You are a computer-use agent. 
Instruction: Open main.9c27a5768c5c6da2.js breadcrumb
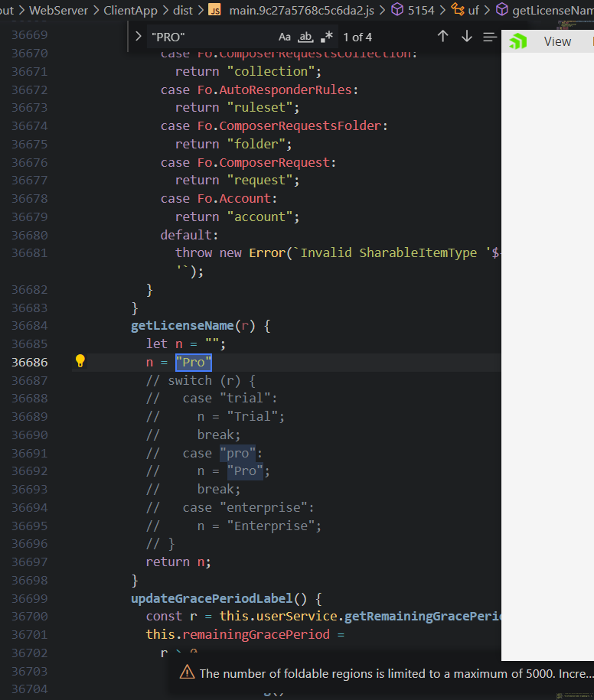tap(302, 10)
